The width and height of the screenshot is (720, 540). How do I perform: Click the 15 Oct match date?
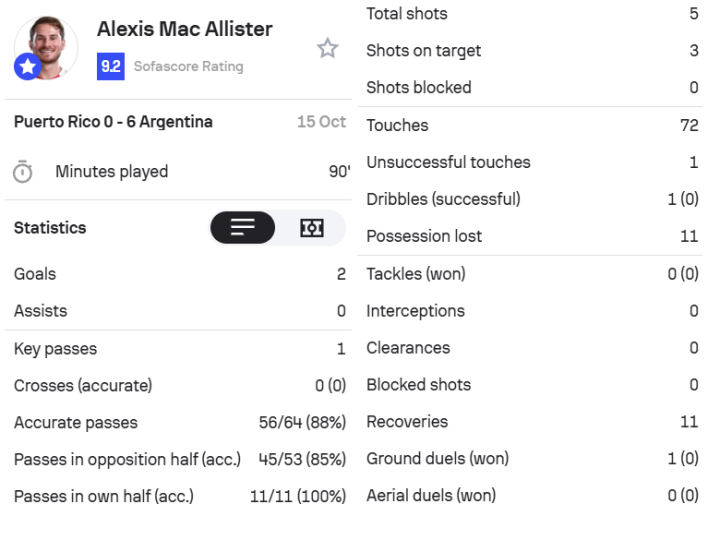pos(321,122)
